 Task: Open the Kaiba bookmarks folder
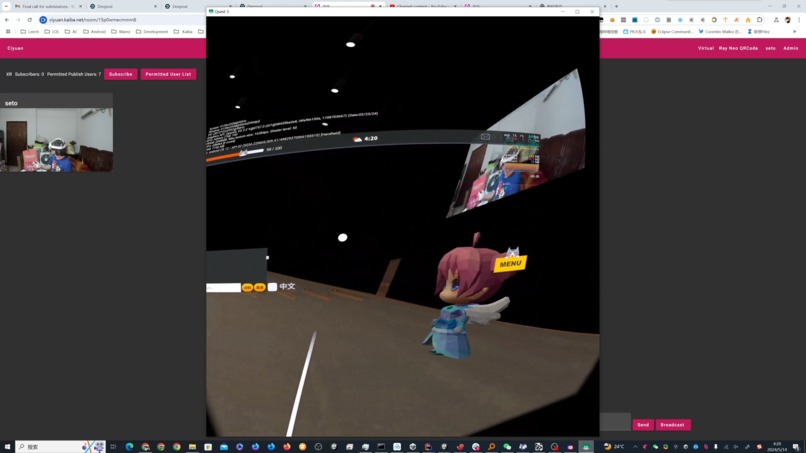pyautogui.click(x=183, y=31)
